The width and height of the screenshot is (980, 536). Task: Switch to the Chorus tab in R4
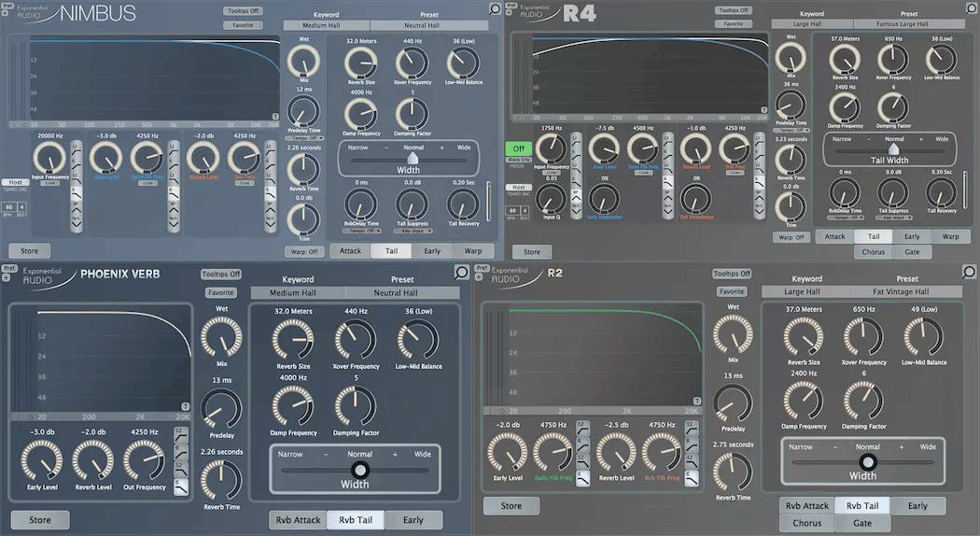pyautogui.click(x=873, y=252)
